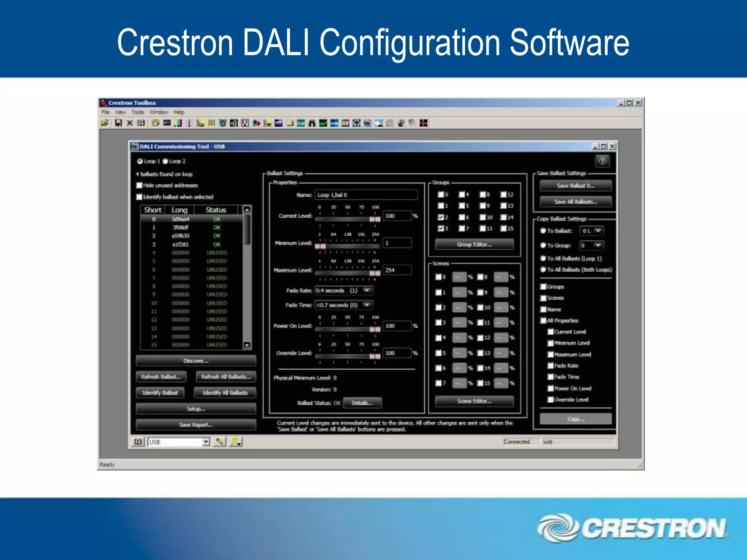This screenshot has width=747, height=560.
Task: Open the Tools menu
Action: point(138,112)
